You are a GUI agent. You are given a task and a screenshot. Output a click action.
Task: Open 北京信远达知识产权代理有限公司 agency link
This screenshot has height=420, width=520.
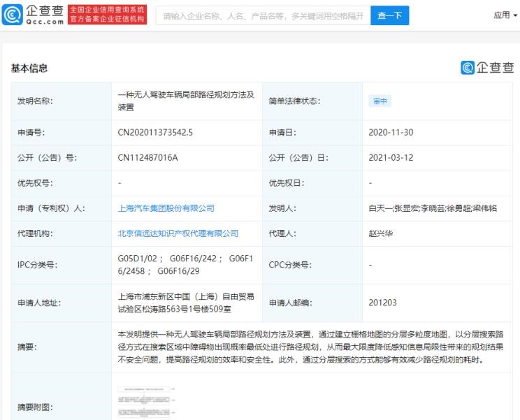(x=178, y=233)
